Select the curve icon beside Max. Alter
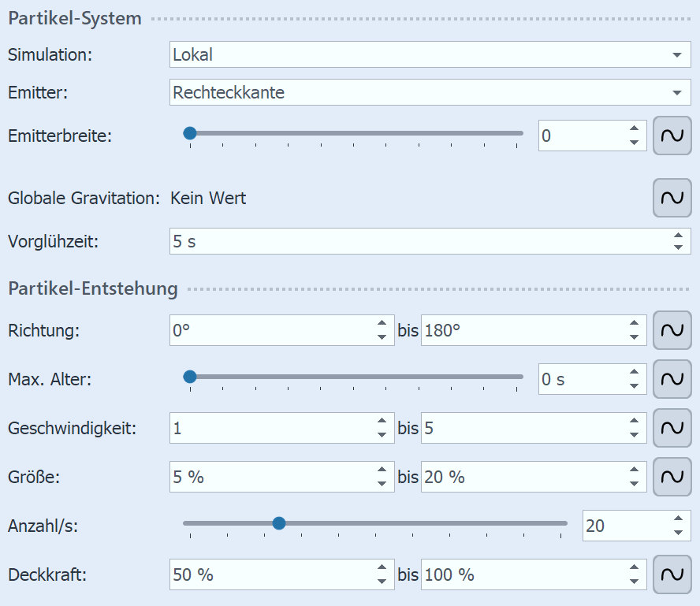Image resolution: width=700 pixels, height=606 pixels. pyautogui.click(x=672, y=379)
